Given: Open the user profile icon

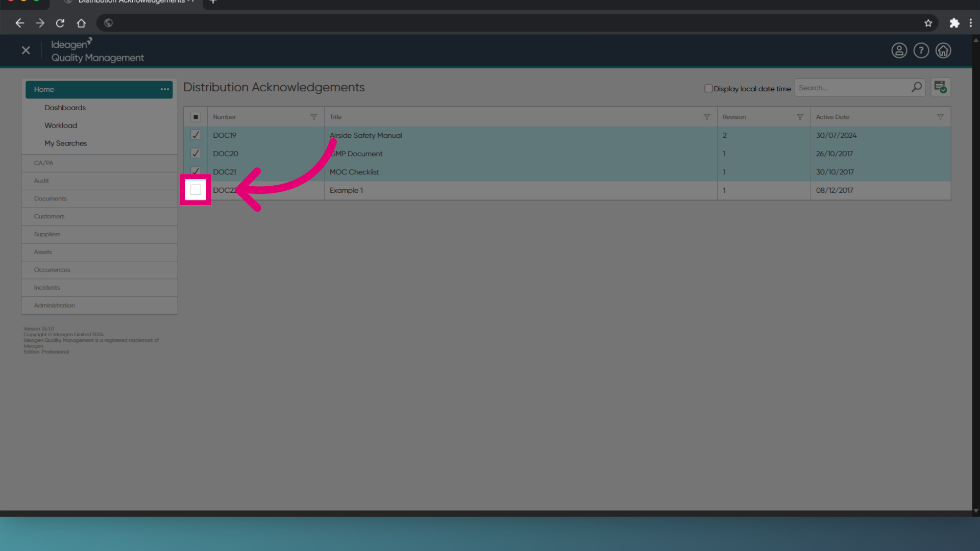Looking at the screenshot, I should 899,51.
